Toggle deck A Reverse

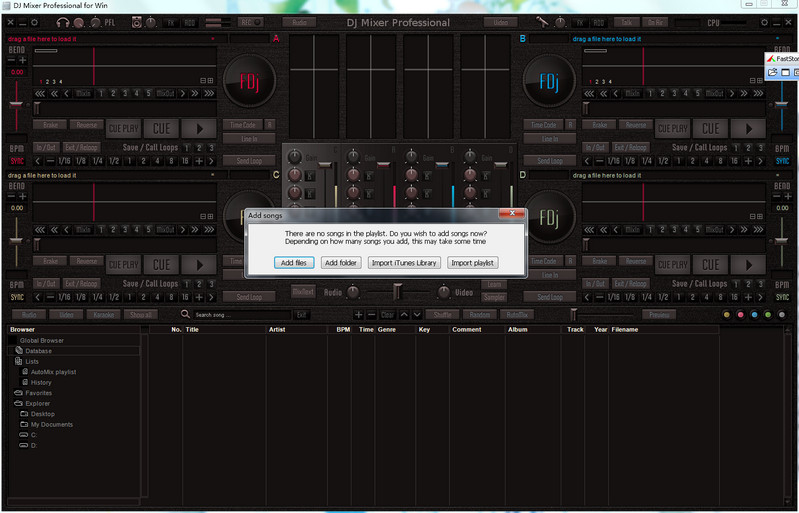pyautogui.click(x=87, y=125)
